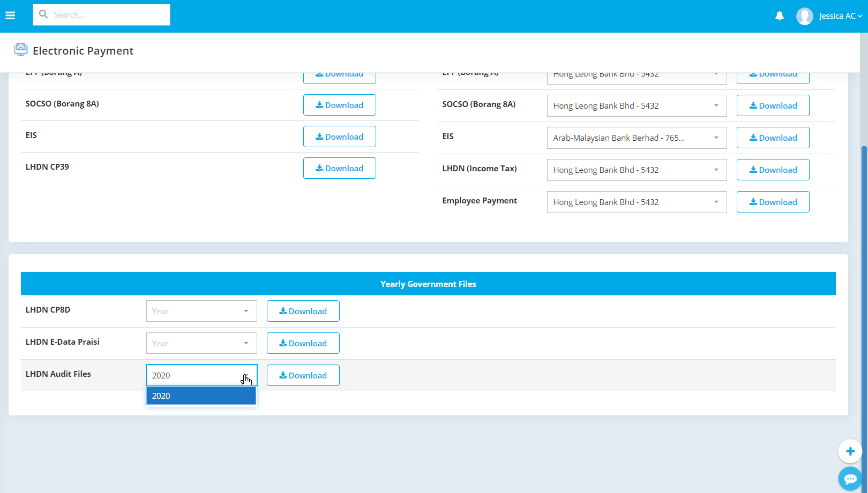Open the chat support bubble
This screenshot has height=493, width=868.
click(x=850, y=478)
